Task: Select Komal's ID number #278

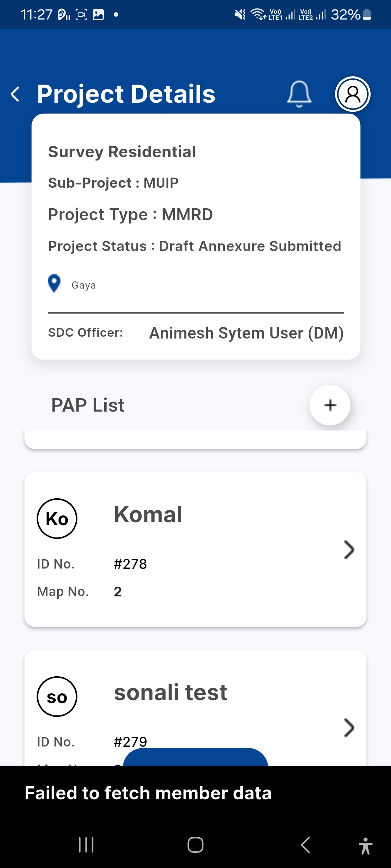Action: 130,564
